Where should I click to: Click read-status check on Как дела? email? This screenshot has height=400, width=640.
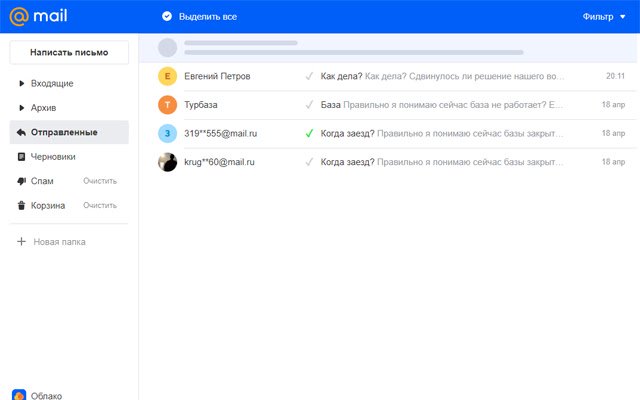309,76
